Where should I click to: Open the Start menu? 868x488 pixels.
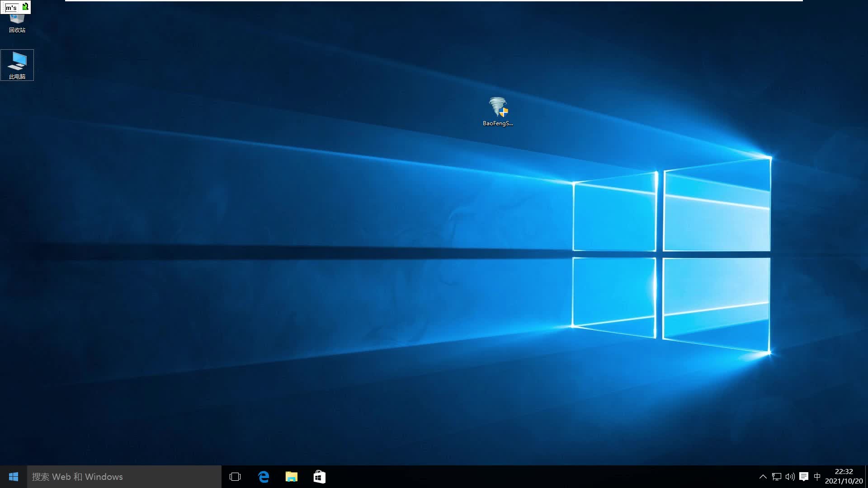tap(13, 477)
